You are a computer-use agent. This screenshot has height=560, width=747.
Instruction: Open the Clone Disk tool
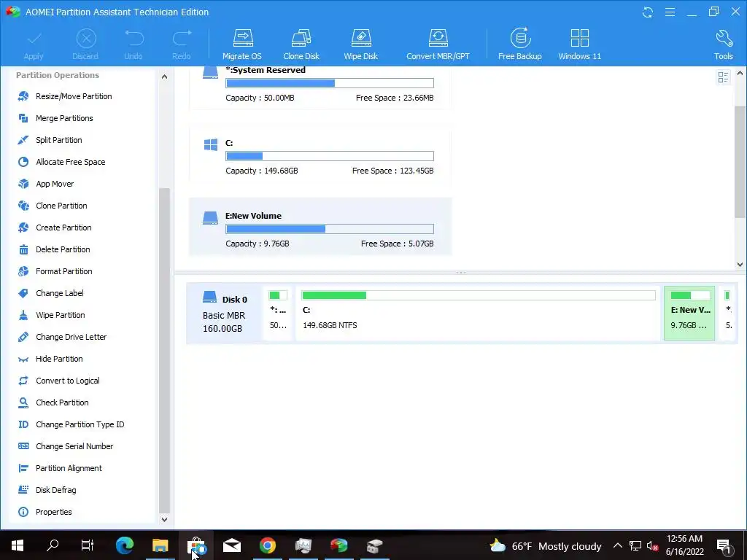(301, 44)
